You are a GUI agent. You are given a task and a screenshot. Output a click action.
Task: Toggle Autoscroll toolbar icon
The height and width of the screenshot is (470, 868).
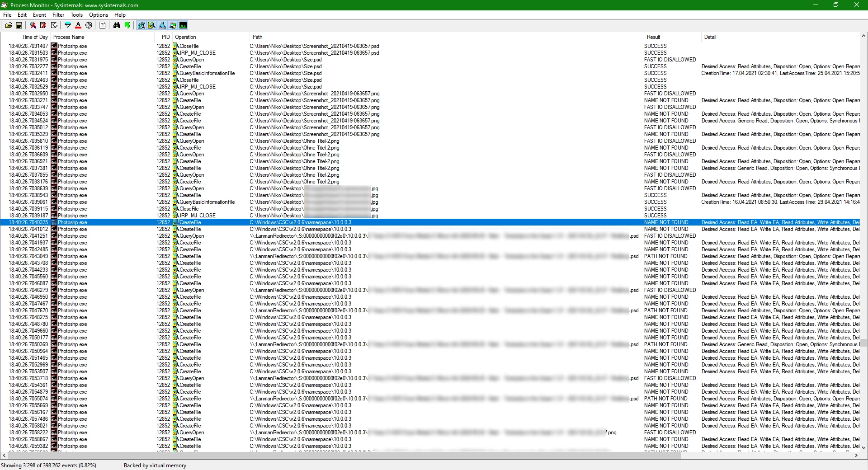click(x=43, y=25)
